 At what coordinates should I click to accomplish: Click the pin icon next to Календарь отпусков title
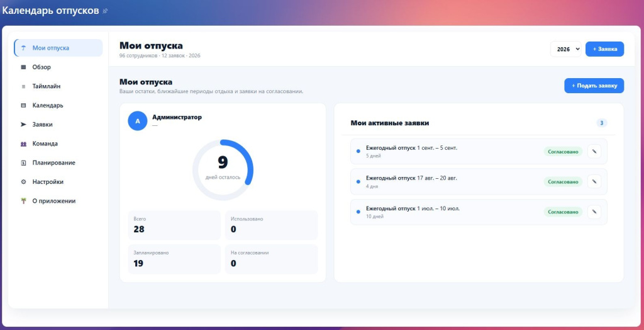click(x=105, y=11)
